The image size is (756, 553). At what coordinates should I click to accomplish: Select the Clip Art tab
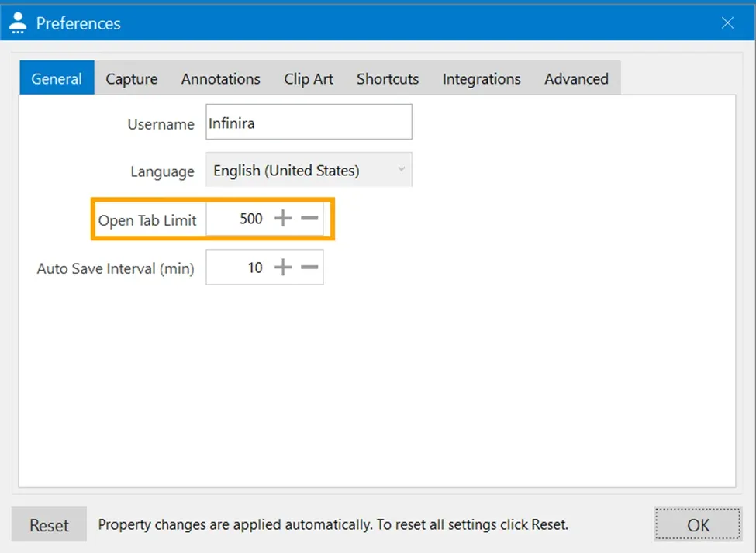(308, 78)
